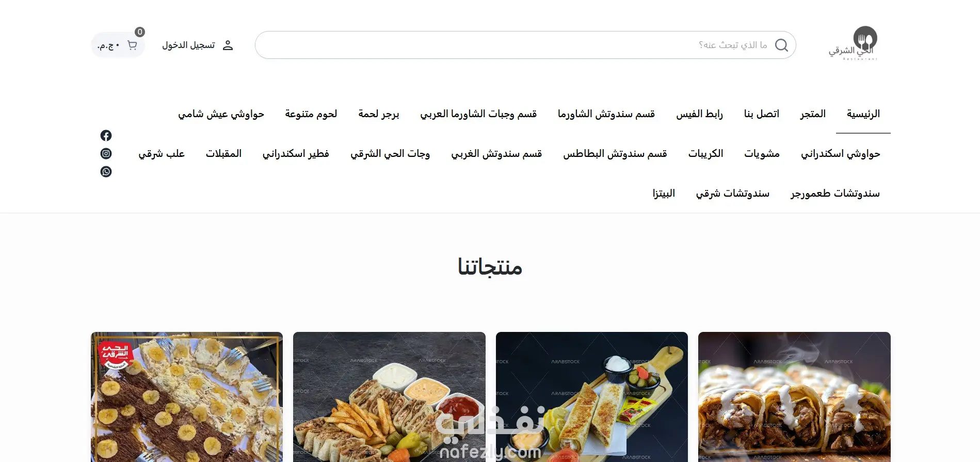Focus the ما الذي تبحث عنه search field
Image resolution: width=980 pixels, height=462 pixels.
[525, 45]
